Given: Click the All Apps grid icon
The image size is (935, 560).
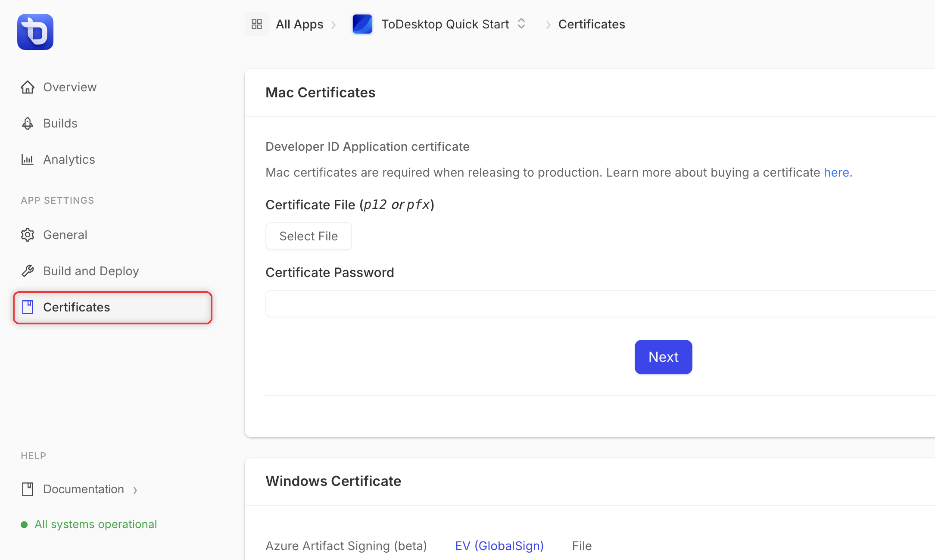Looking at the screenshot, I should (257, 24).
